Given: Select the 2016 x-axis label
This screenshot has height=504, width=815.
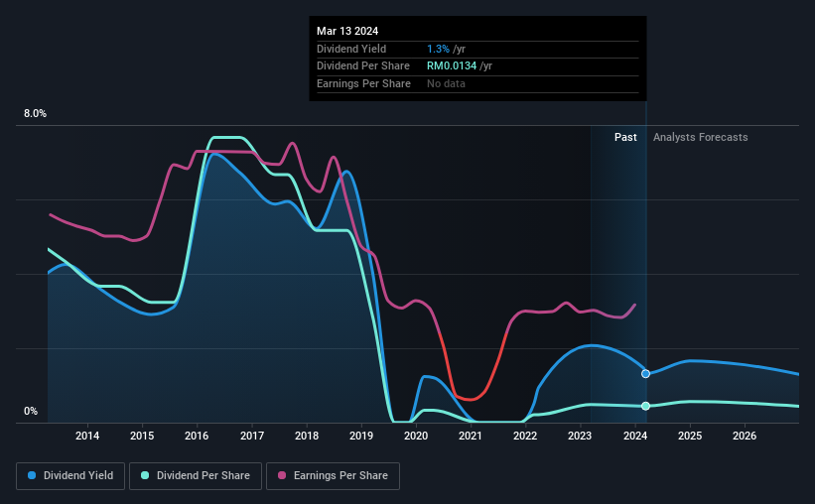Looking at the screenshot, I should pyautogui.click(x=197, y=436).
